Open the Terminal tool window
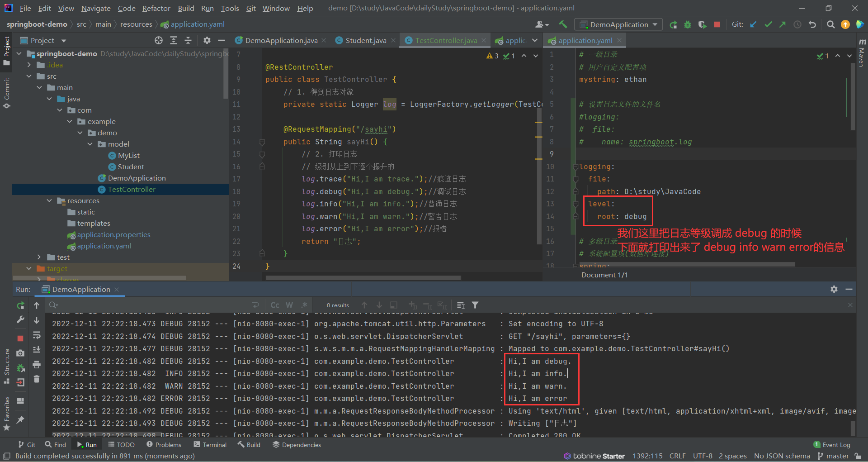 click(x=210, y=445)
